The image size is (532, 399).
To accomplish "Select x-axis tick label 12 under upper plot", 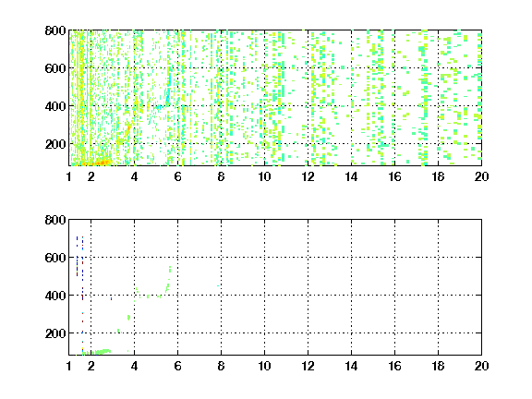I will point(308,176).
